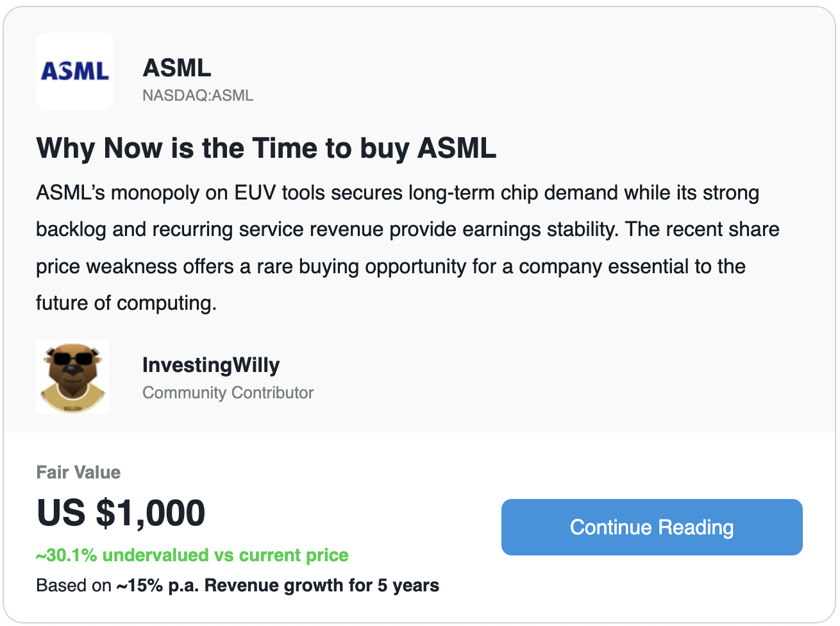
Task: Click the Community Contributor label
Action: (228, 393)
